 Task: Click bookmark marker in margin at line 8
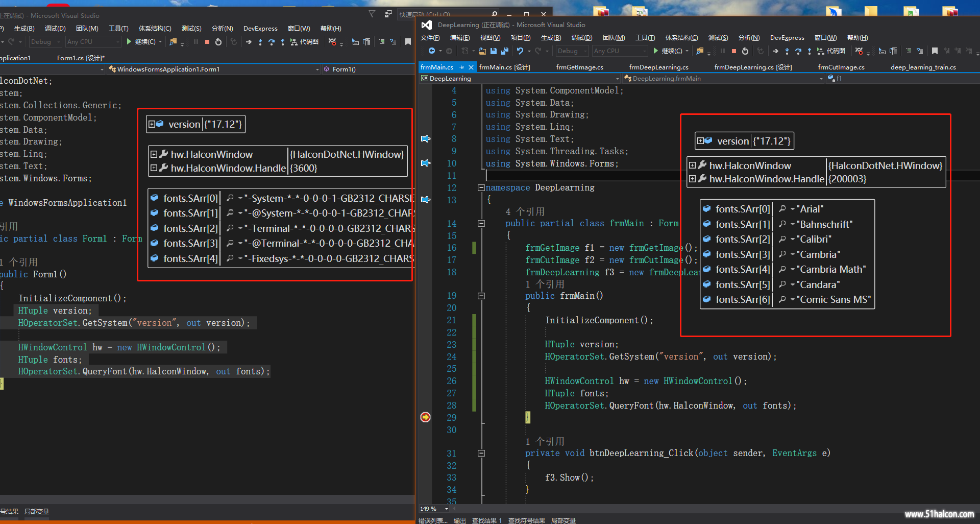pos(426,139)
